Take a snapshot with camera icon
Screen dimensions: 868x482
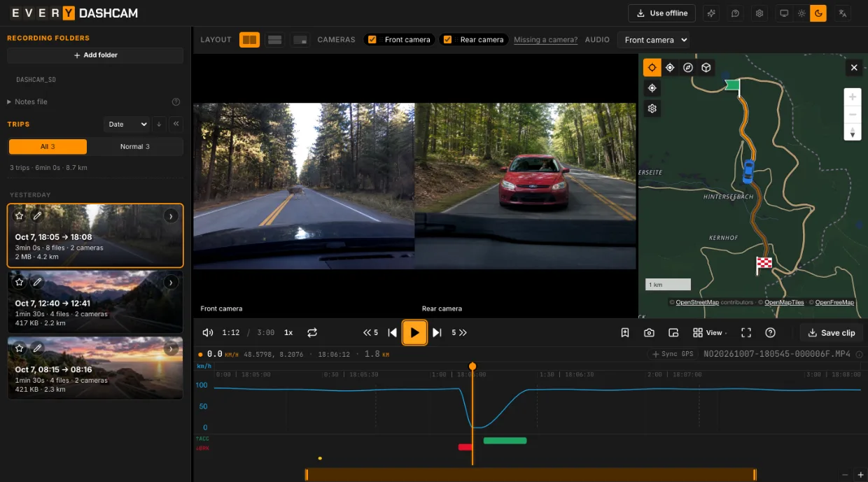[x=649, y=333]
